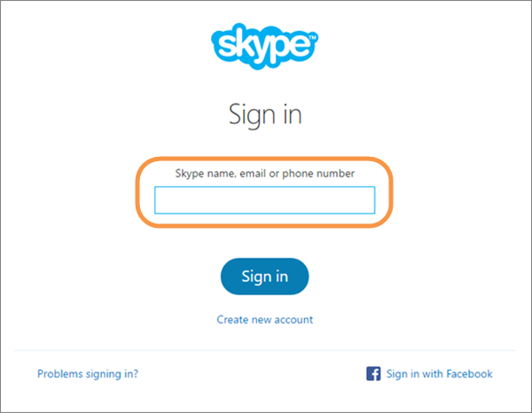Screen dimensions: 532x413
Task: Click the Facebook 'f' icon
Action: (373, 374)
